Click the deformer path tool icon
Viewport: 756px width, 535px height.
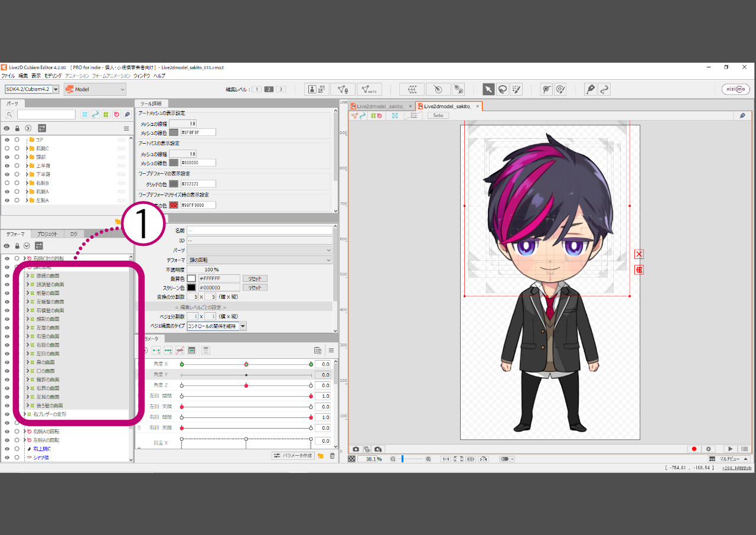pyautogui.click(x=458, y=89)
